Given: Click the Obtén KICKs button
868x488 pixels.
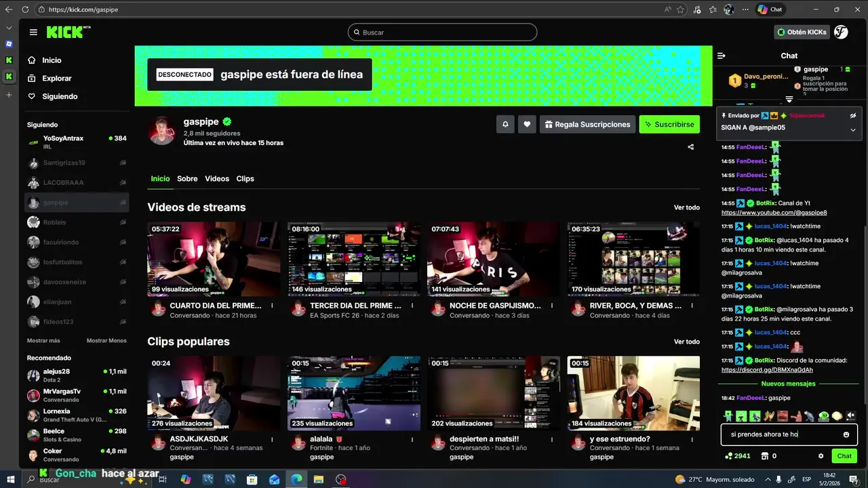Looking at the screenshot, I should coord(802,32).
